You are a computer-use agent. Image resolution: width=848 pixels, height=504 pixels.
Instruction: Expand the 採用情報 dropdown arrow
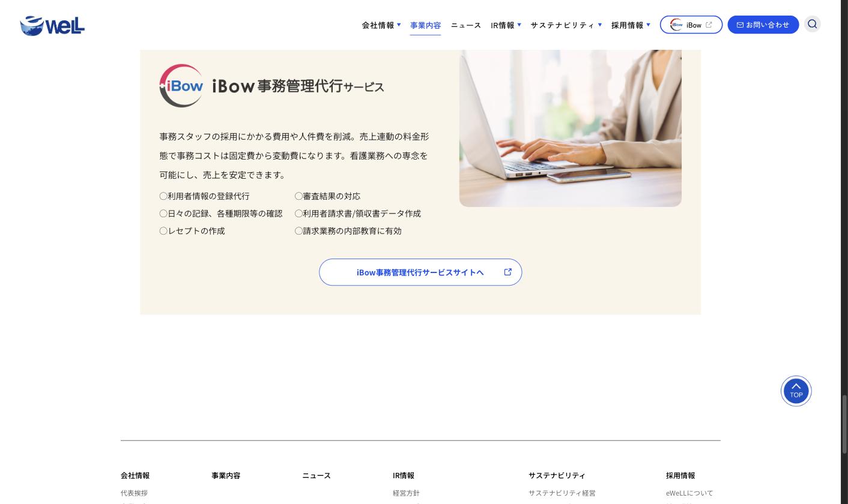[x=648, y=25]
